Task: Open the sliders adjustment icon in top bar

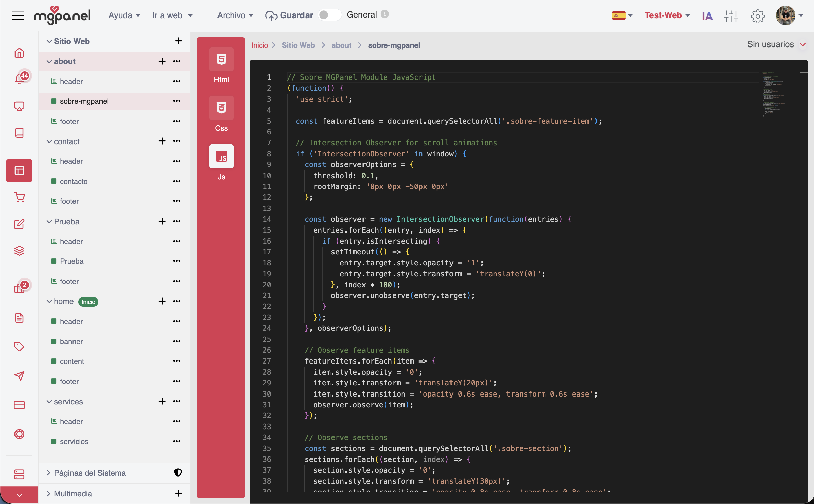Action: coord(731,16)
